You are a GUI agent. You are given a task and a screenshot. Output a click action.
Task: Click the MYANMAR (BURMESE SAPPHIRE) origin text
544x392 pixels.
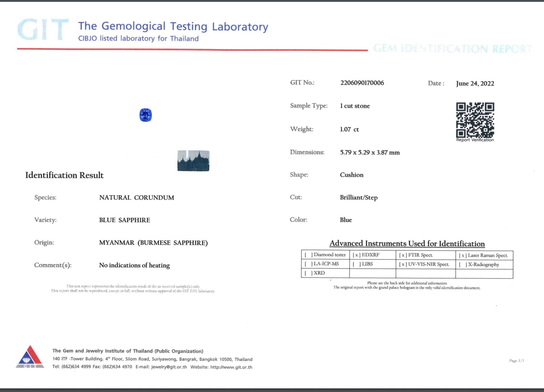coord(153,242)
